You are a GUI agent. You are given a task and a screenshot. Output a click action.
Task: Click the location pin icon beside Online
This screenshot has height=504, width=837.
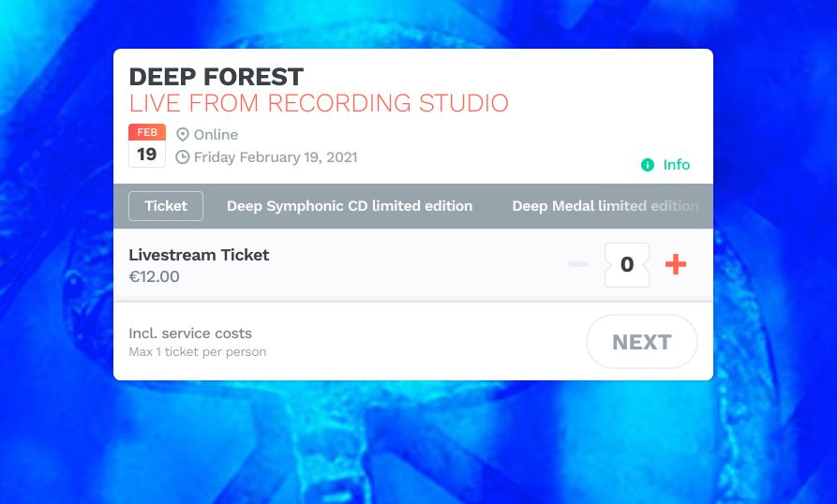(x=183, y=134)
